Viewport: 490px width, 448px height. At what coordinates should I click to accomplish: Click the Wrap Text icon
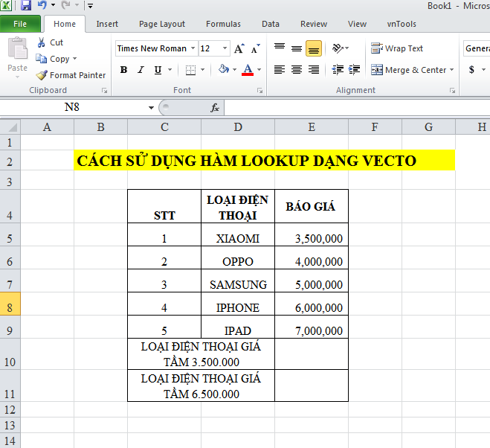[x=377, y=48]
